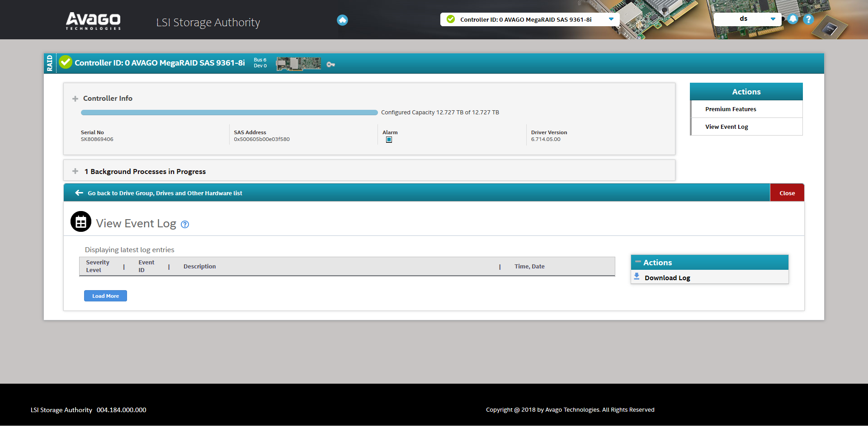Close the event log panel

pyautogui.click(x=787, y=193)
